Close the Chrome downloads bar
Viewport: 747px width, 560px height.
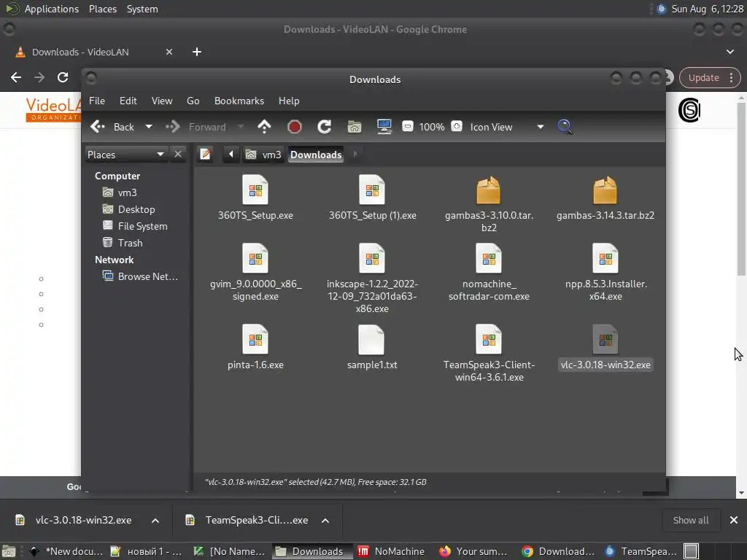(x=734, y=520)
